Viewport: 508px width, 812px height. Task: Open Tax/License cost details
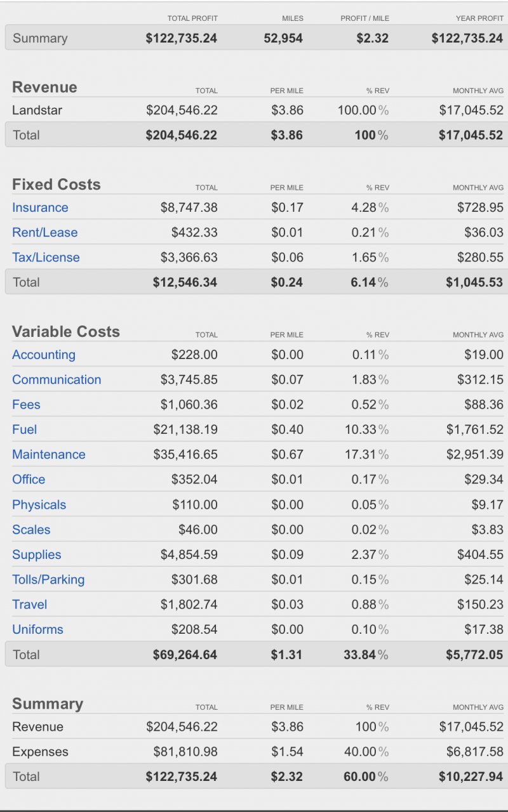coord(46,257)
